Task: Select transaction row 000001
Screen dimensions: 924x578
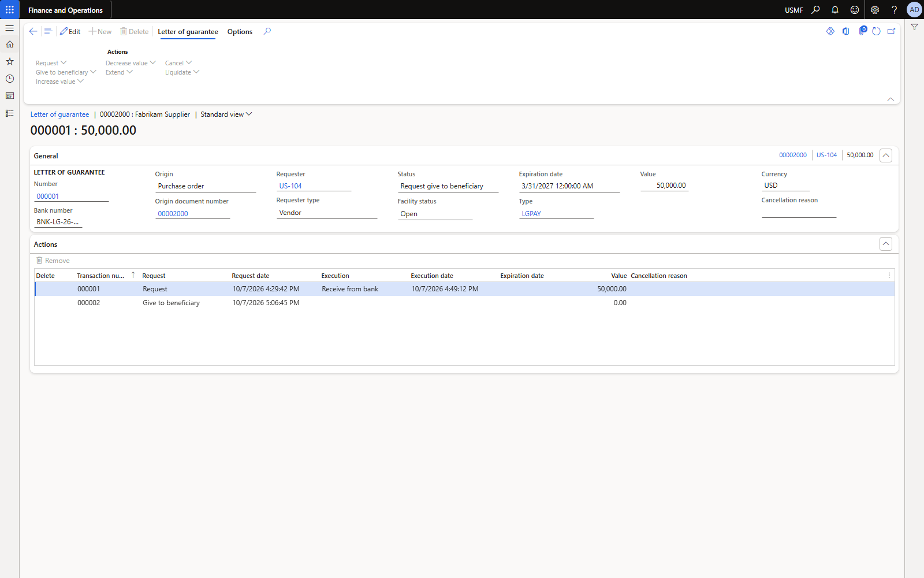Action: 465,289
